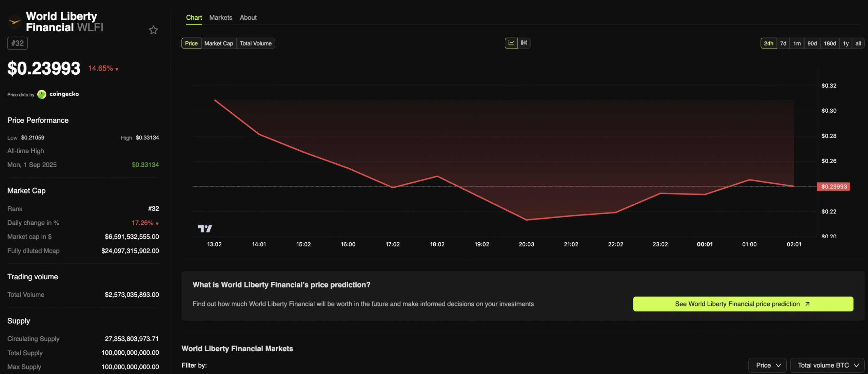Click the red current-price label on the axis
Viewport: 868px width, 374px height.
point(833,187)
